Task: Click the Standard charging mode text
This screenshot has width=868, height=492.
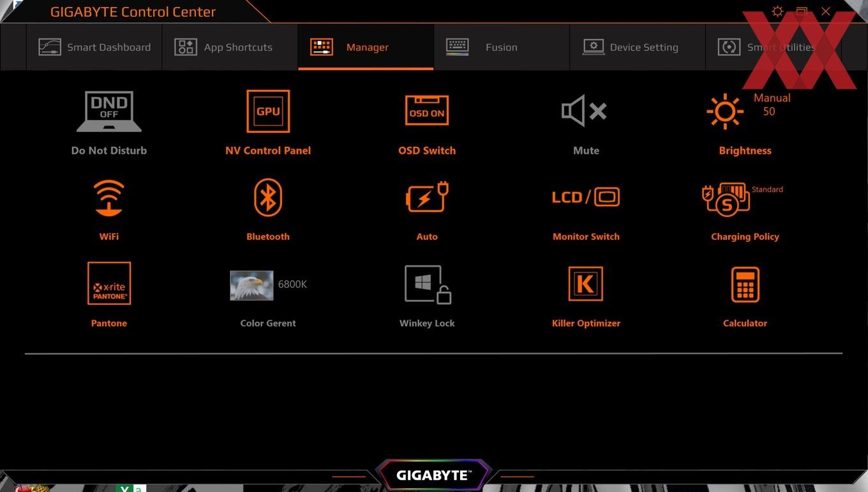Action: click(x=767, y=190)
